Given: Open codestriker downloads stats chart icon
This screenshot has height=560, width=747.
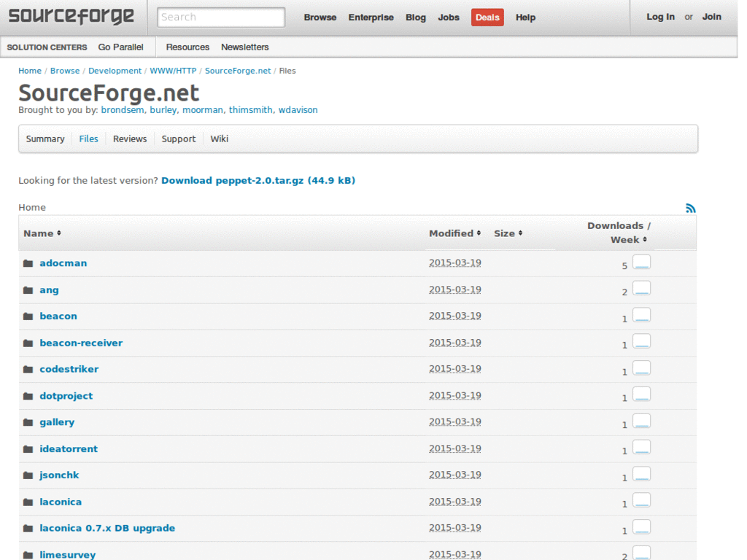Looking at the screenshot, I should point(641,368).
